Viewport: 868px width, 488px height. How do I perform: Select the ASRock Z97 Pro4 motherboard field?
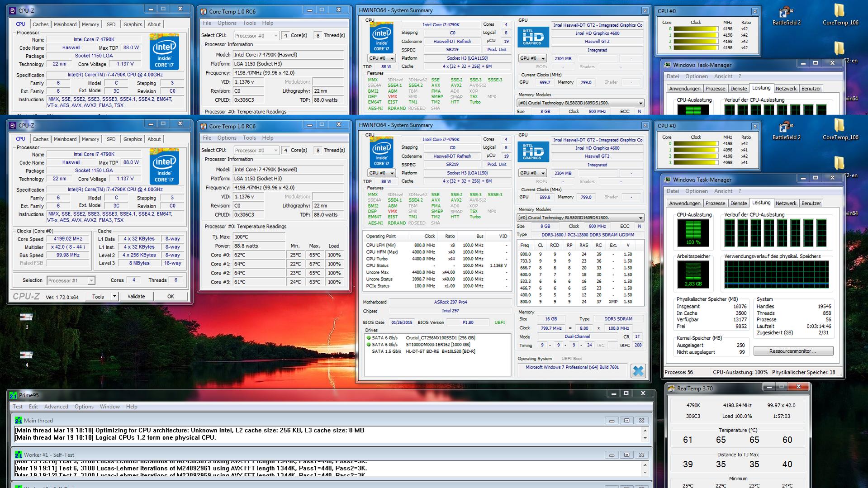450,302
